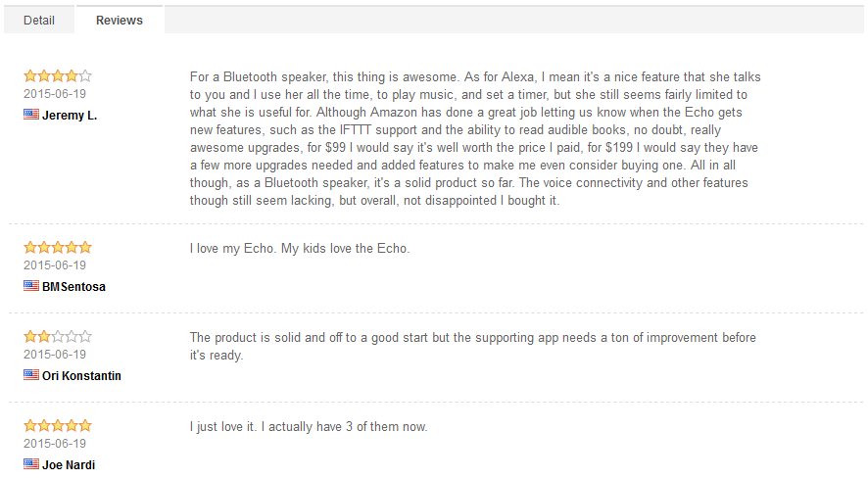
Task: Open reviewer BMSentosa's name
Action: point(73,287)
